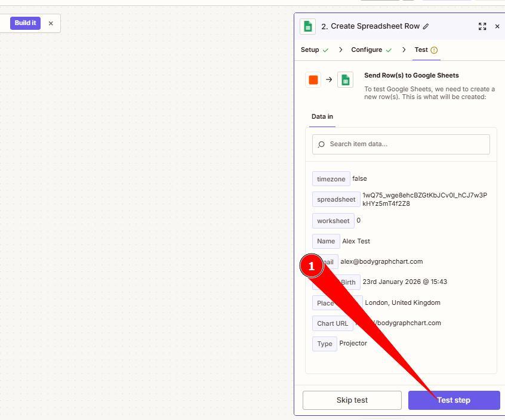The image size is (505, 420).
Task: Expand the step panel to full screen
Action: click(x=482, y=26)
